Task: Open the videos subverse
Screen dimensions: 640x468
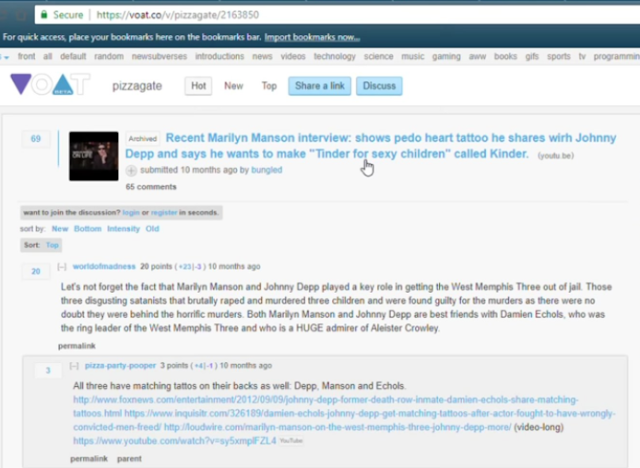Action: tap(293, 56)
